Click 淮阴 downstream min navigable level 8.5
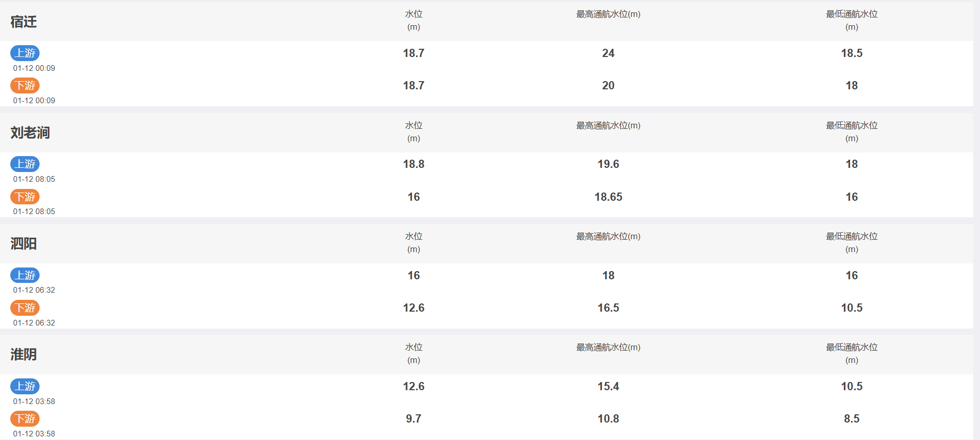980x440 pixels. [852, 418]
